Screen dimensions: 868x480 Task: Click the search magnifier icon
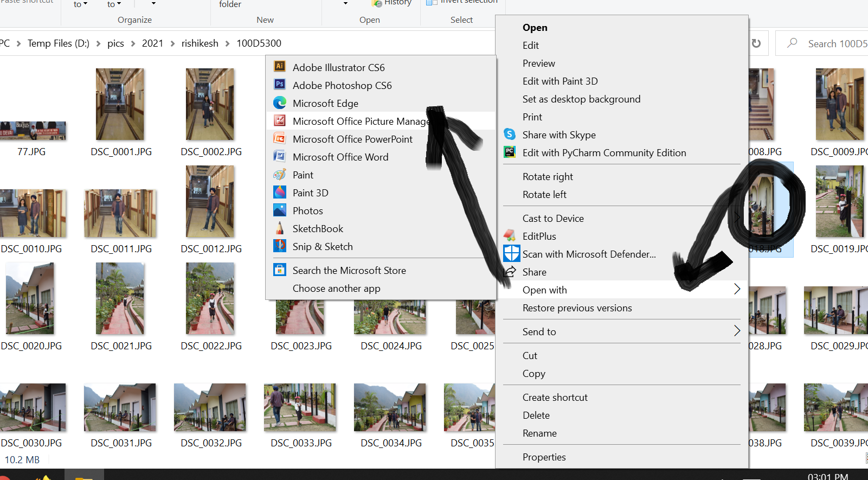pos(792,43)
